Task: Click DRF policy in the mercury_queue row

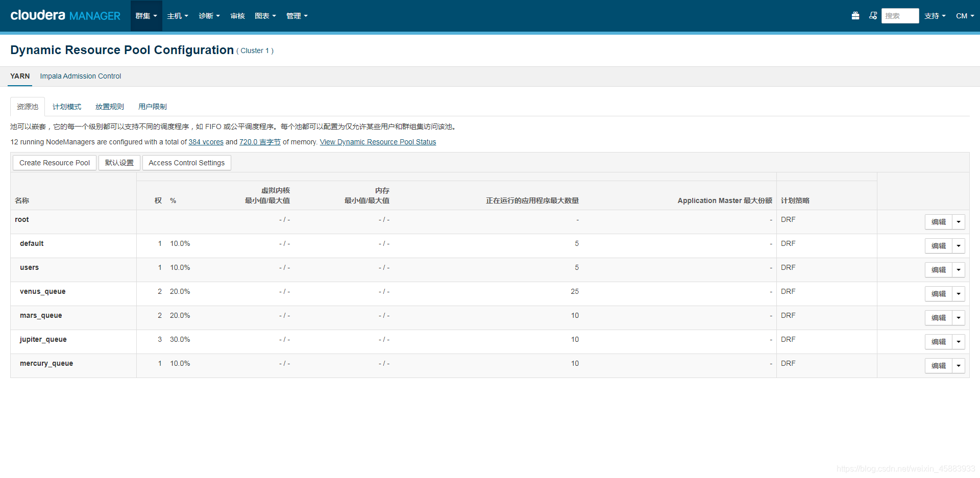Action: pos(788,363)
